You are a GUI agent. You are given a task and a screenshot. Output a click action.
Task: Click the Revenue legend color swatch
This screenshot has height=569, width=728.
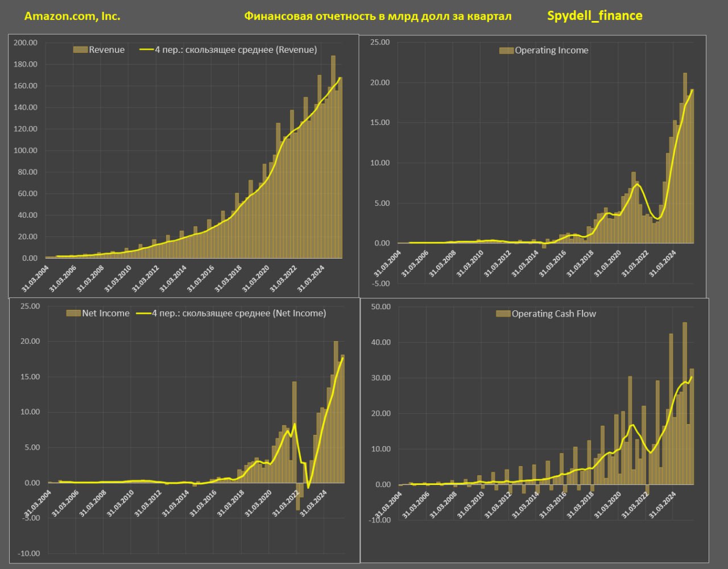(80, 50)
